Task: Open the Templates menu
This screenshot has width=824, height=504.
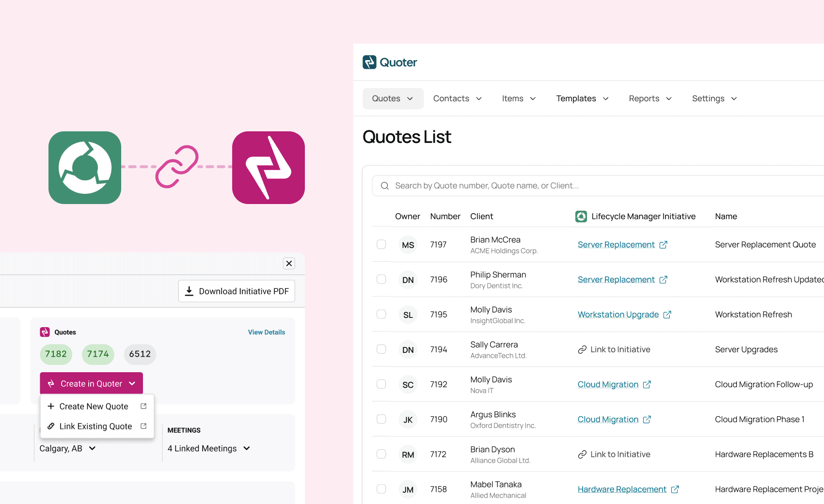Action: 582,98
